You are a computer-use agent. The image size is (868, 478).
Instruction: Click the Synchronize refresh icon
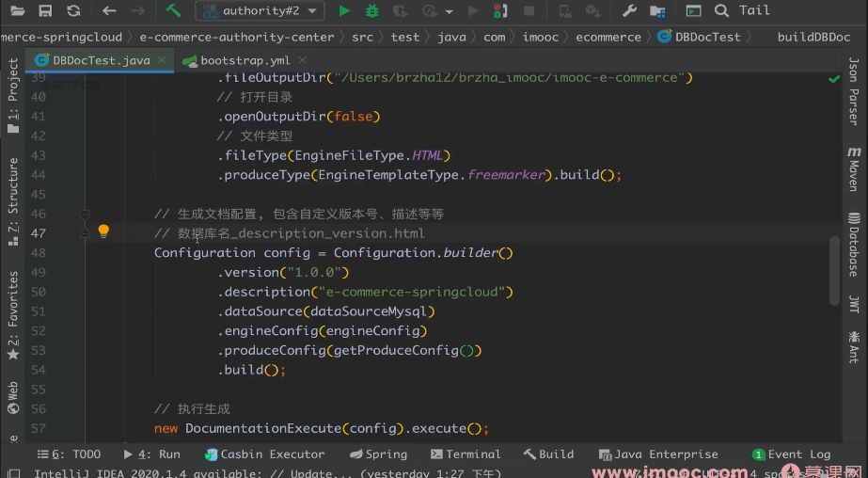coord(73,11)
